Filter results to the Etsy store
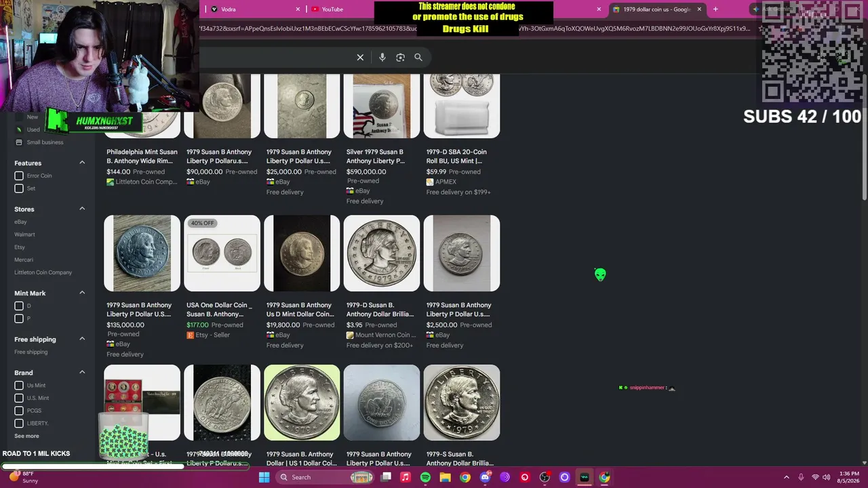The height and width of the screenshot is (488, 868). click(20, 247)
